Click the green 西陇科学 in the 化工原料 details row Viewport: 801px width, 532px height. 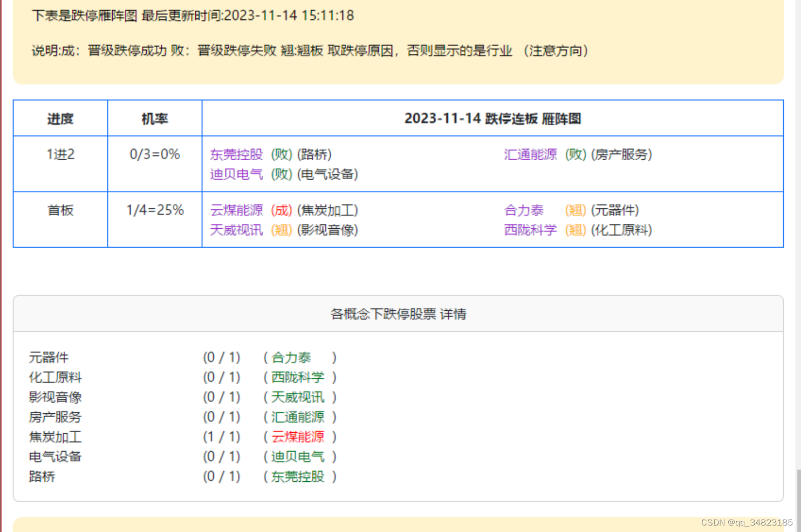(x=298, y=378)
